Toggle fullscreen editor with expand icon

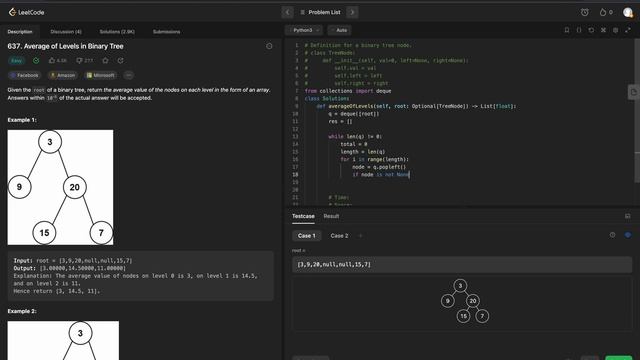[628, 30]
